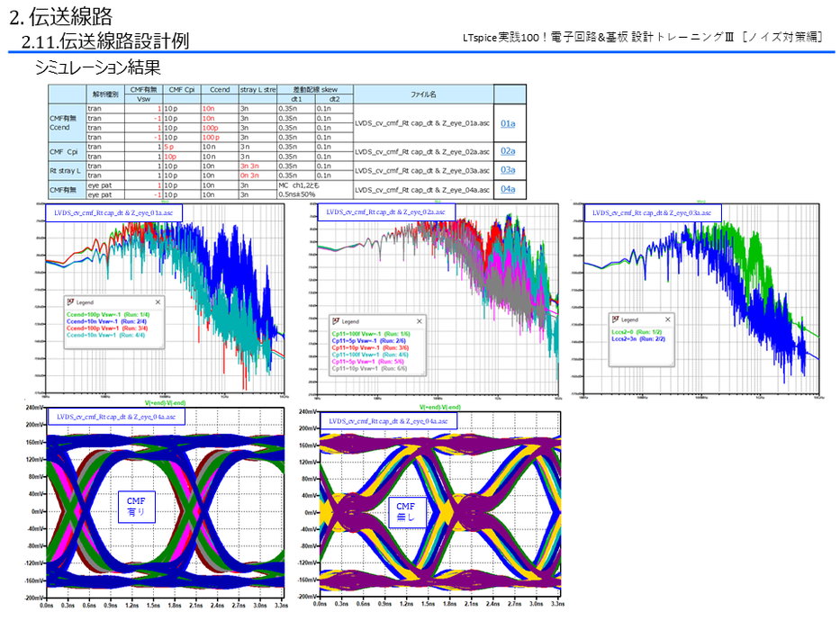Viewport: 840px width, 630px height.
Task: Click the Z_eye_03a.asc plot title label
Action: pyautogui.click(x=652, y=212)
